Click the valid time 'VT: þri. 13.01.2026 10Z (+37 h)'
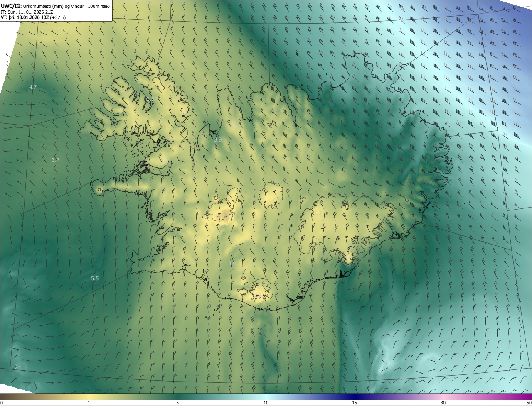 33,17
